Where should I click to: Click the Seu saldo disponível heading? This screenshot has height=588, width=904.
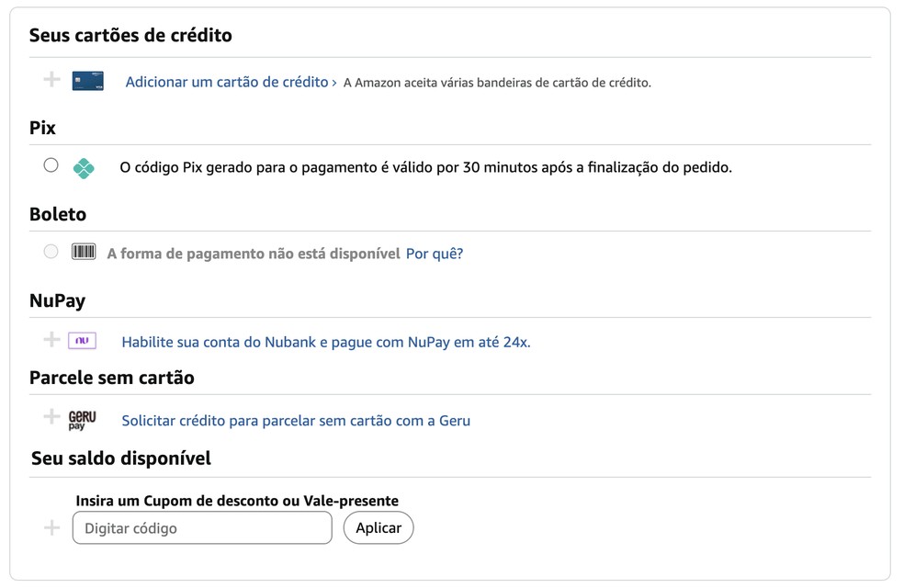click(x=119, y=458)
